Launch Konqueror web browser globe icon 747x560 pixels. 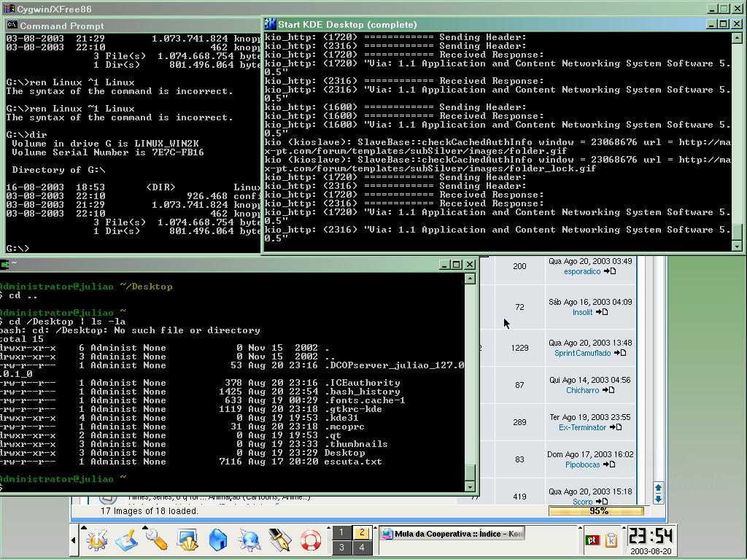[x=249, y=540]
